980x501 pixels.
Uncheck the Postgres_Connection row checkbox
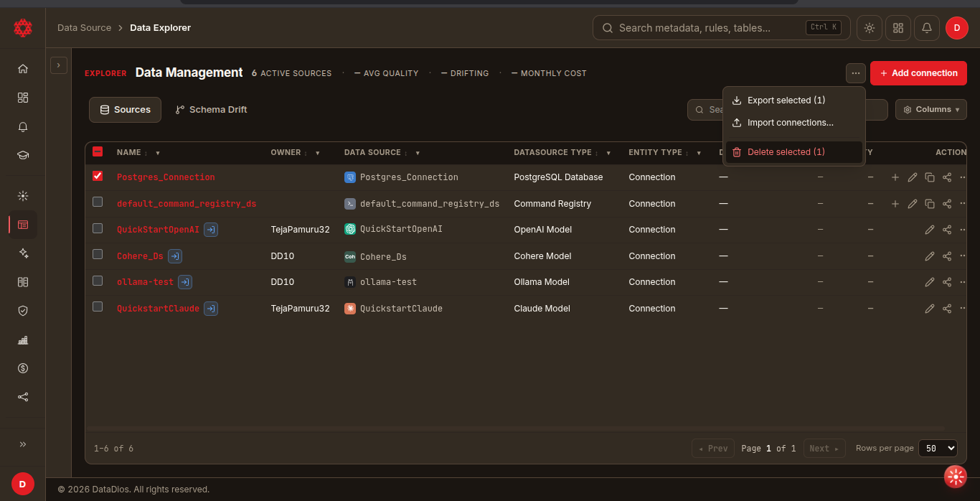pyautogui.click(x=98, y=176)
